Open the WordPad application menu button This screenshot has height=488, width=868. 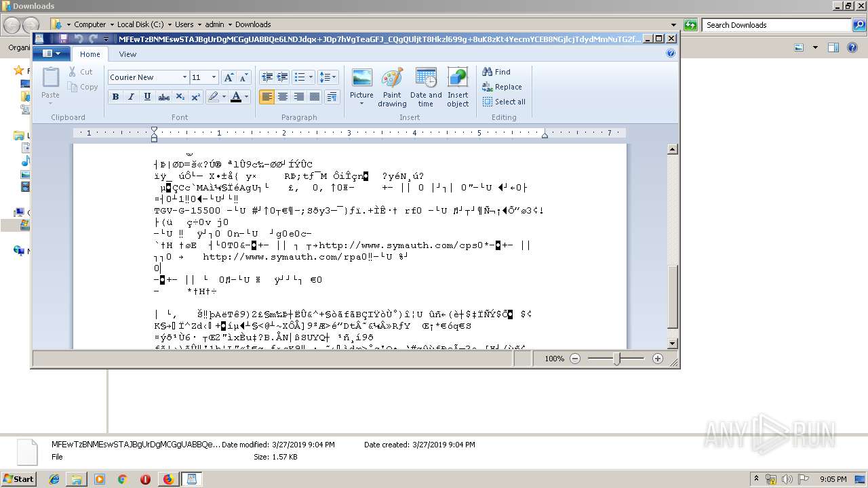point(52,54)
